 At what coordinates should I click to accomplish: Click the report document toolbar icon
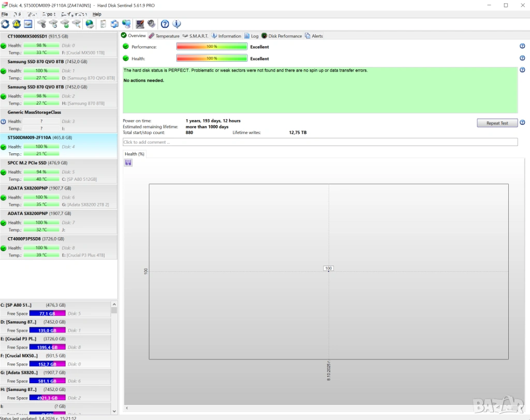pyautogui.click(x=104, y=24)
